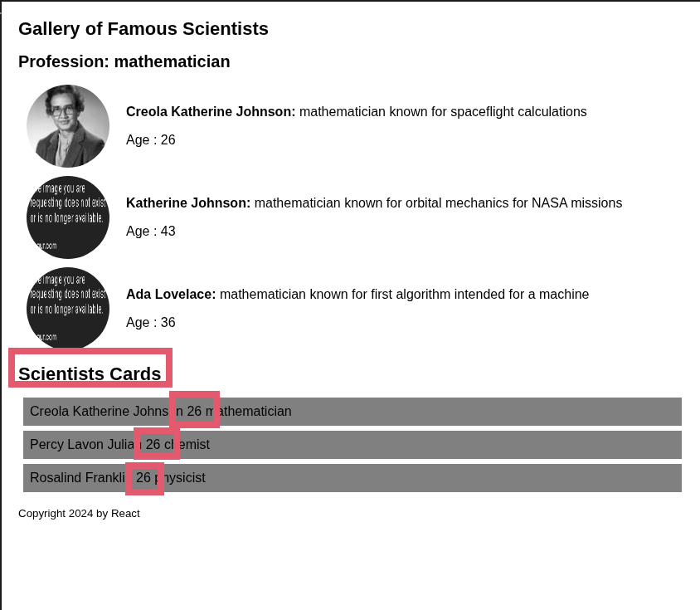700x610 pixels.
Task: Click the orbital mechanics for NASA description
Action: pyautogui.click(x=438, y=203)
